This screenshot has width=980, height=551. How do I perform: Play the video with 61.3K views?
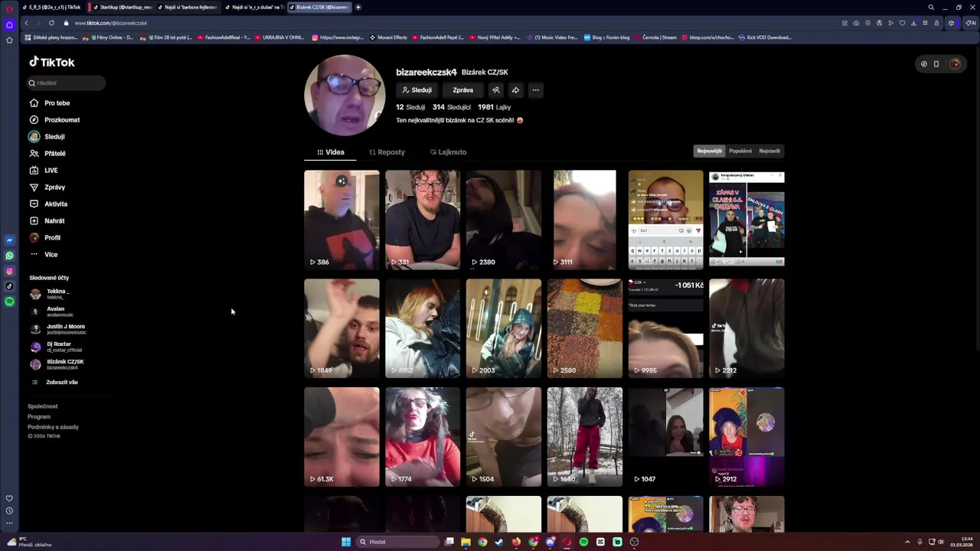point(341,437)
